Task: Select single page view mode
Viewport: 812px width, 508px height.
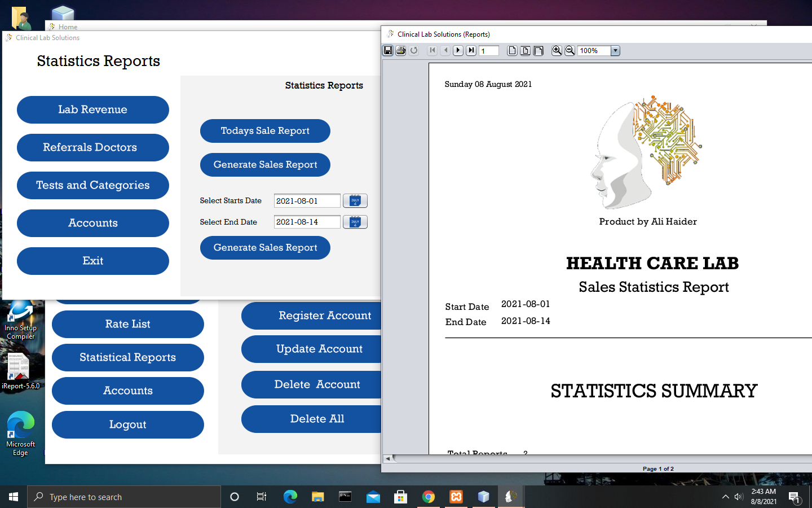Action: [511, 50]
